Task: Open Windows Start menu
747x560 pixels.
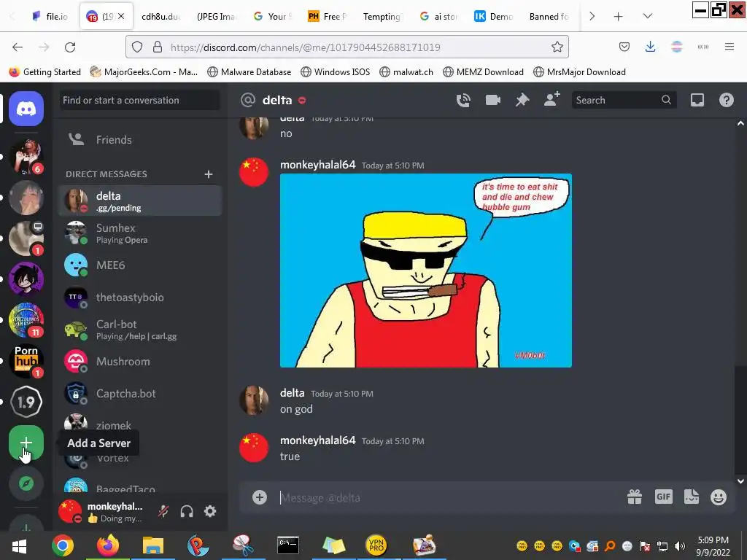Action: [x=19, y=546]
